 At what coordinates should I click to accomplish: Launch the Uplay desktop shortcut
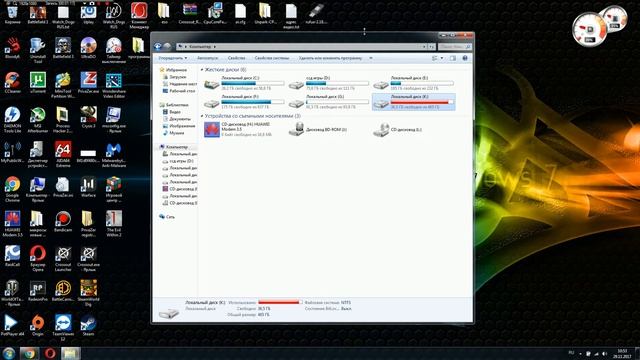coord(88,15)
